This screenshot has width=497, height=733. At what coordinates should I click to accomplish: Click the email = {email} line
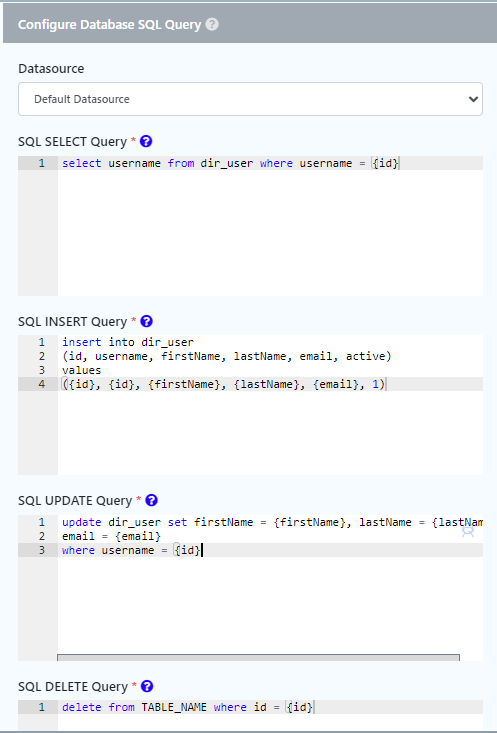(111, 536)
